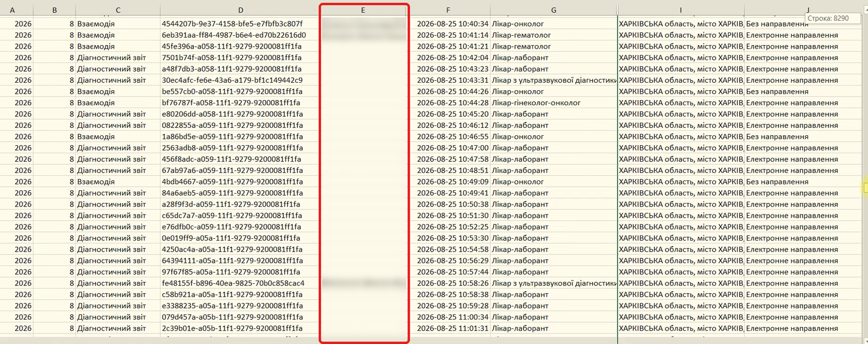Select cell 4544207b-9e37-4158-bfe5-e7fbfb3c807f
This screenshot has width=868, height=344.
click(232, 24)
